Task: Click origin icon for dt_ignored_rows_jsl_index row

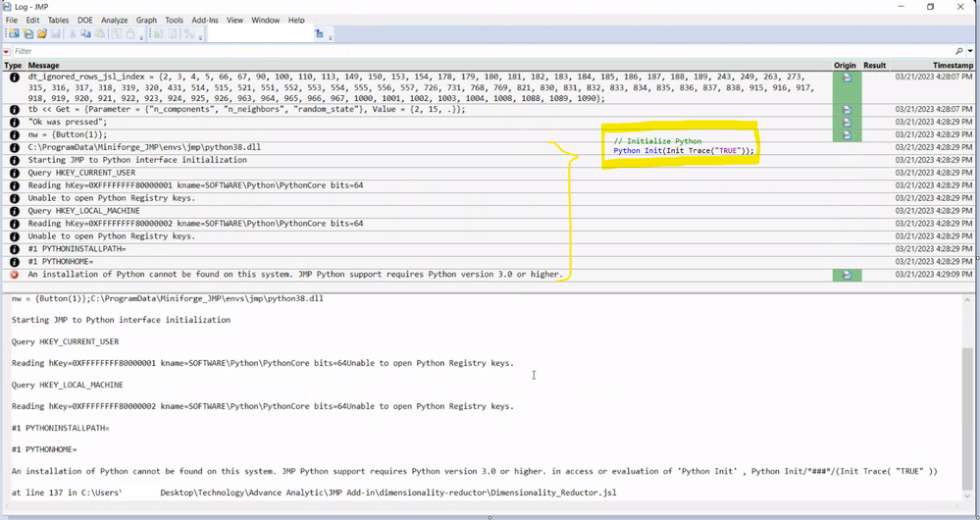Action: tap(847, 78)
